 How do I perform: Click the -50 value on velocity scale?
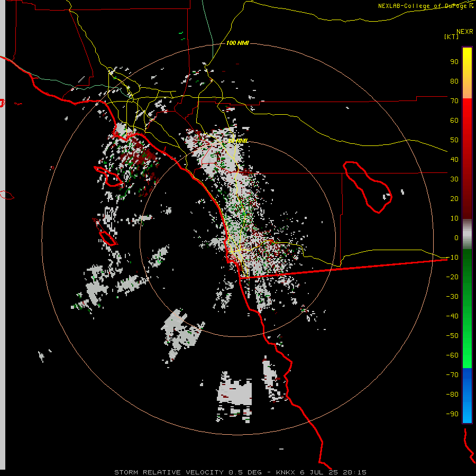tap(452, 336)
